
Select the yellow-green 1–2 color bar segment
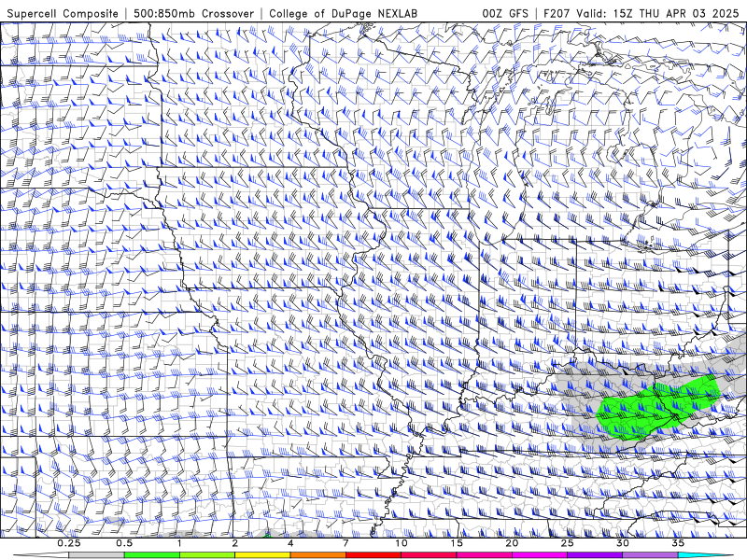coord(207,555)
